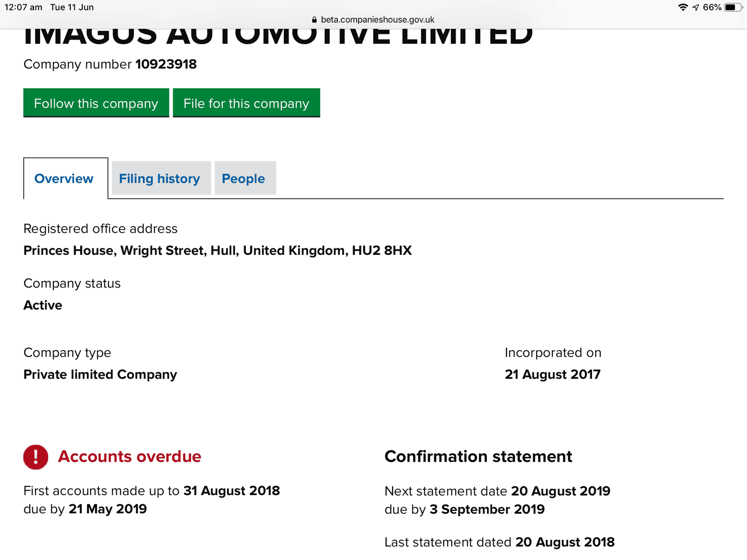This screenshot has width=747, height=560.
Task: Click the Active company status text
Action: click(43, 305)
